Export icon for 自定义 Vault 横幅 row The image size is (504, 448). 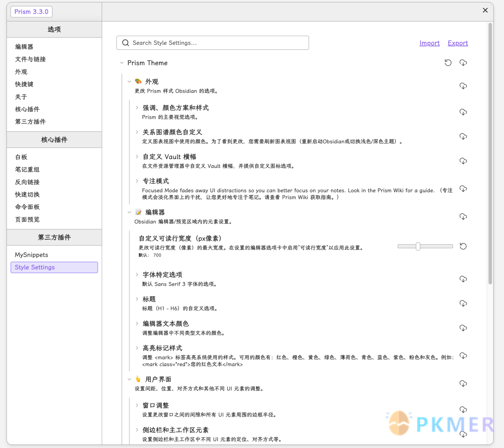pos(463,161)
